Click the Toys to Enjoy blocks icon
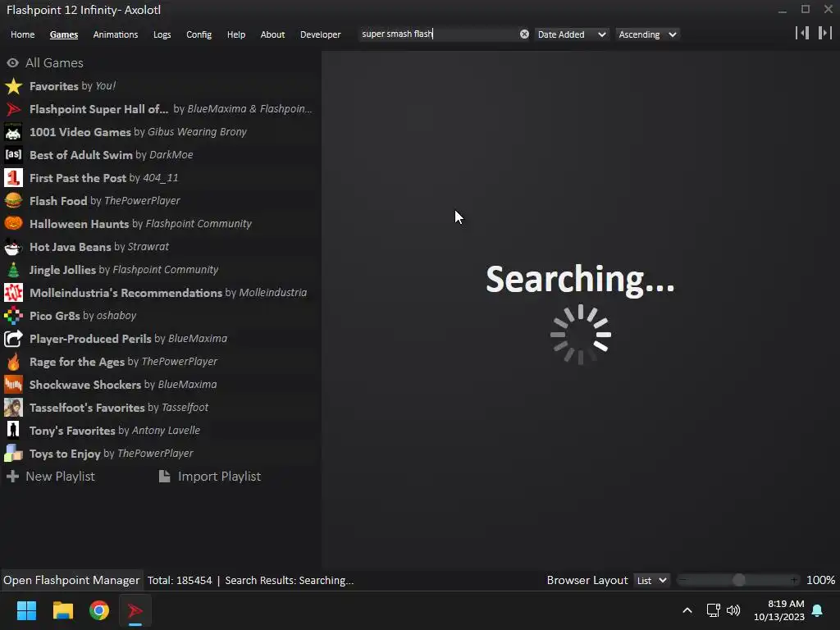840x630 pixels. (x=13, y=453)
